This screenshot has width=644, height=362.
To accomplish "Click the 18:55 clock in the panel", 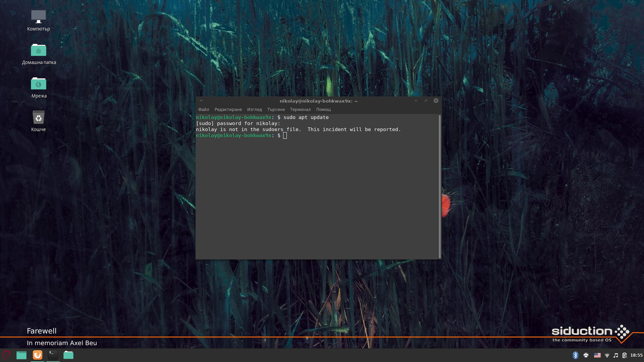I will tap(636, 355).
